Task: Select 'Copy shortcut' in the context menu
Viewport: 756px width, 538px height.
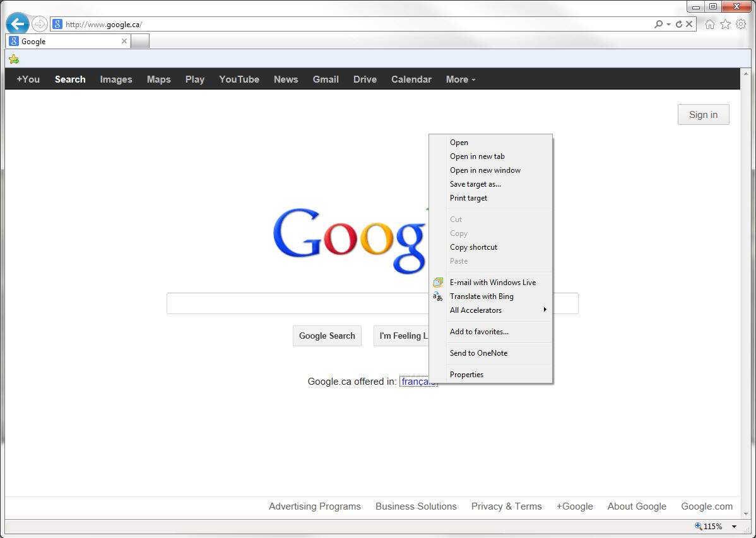Action: pyautogui.click(x=473, y=247)
